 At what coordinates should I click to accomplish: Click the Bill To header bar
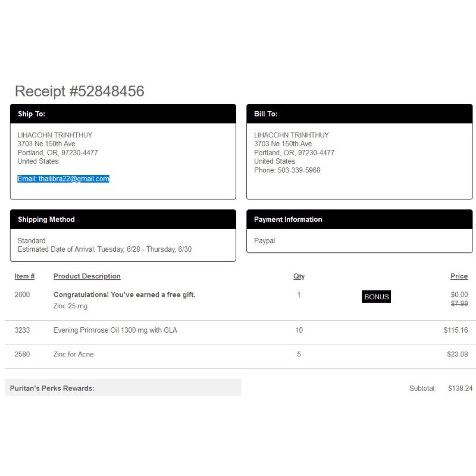(x=359, y=114)
